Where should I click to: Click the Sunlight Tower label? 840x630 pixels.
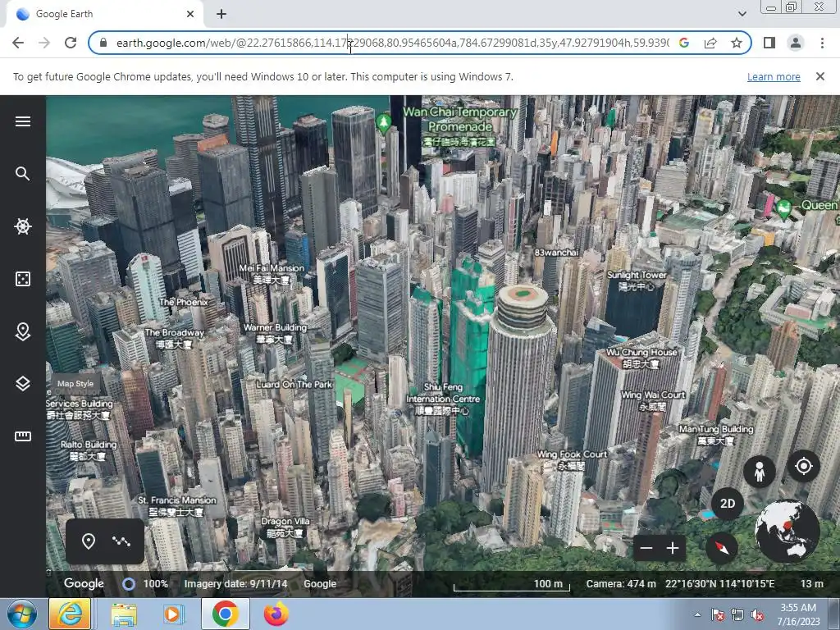point(637,281)
